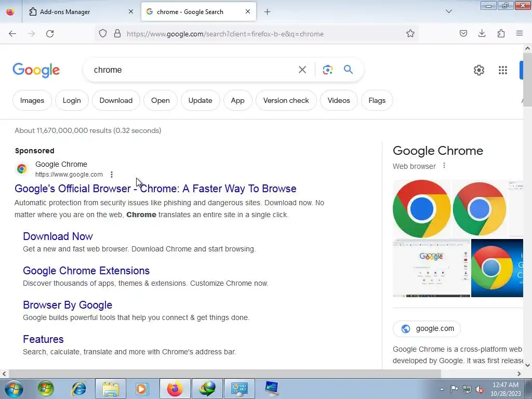Open the Download Now sitelink
This screenshot has height=399, width=532.
[x=58, y=236]
